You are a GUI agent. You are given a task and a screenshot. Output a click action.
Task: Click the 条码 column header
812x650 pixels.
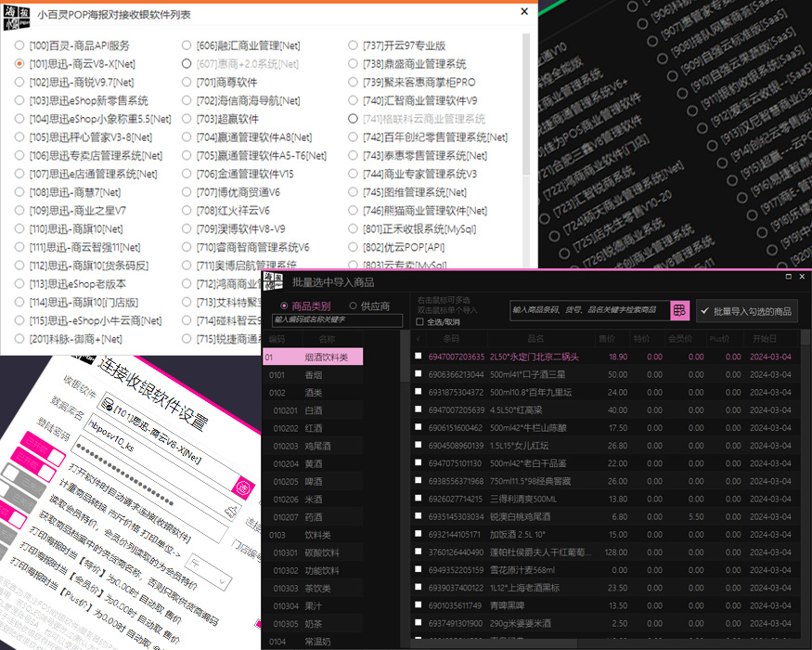[x=451, y=339]
